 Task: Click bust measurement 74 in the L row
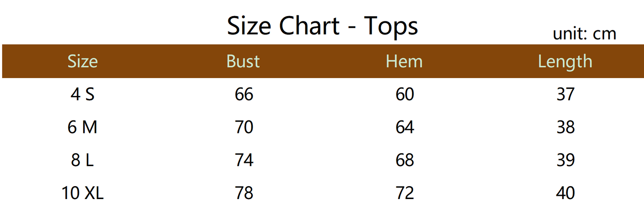click(x=244, y=160)
